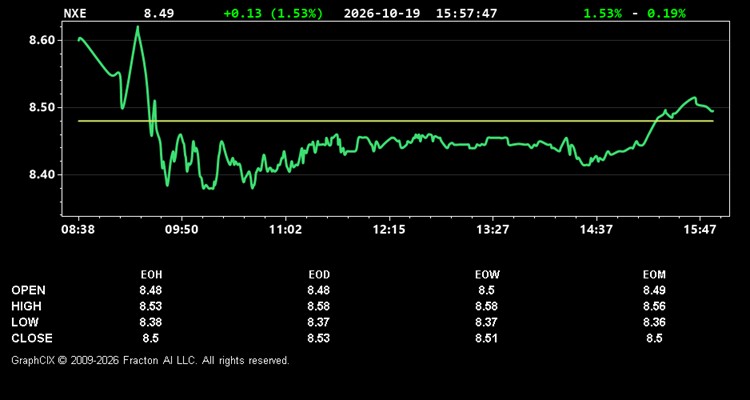Click the 09:50 time axis label
Screen dimensions: 750x400
[x=182, y=230]
